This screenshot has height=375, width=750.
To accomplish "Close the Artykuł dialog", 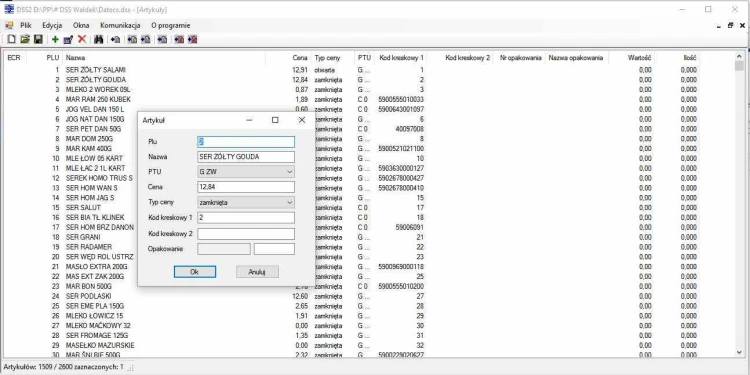I will click(301, 120).
